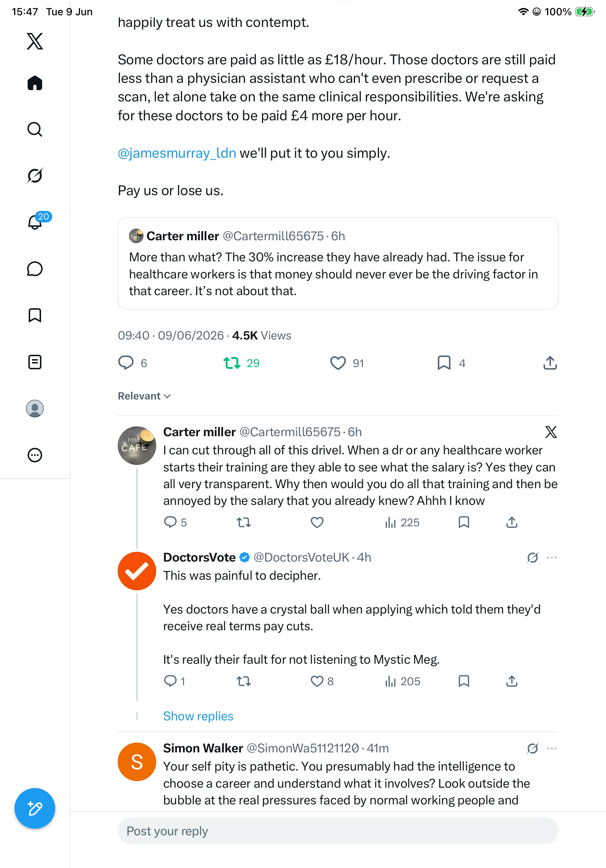This screenshot has height=868, width=606.
Task: Expand the Relevant replies sort dropdown
Action: tap(144, 396)
